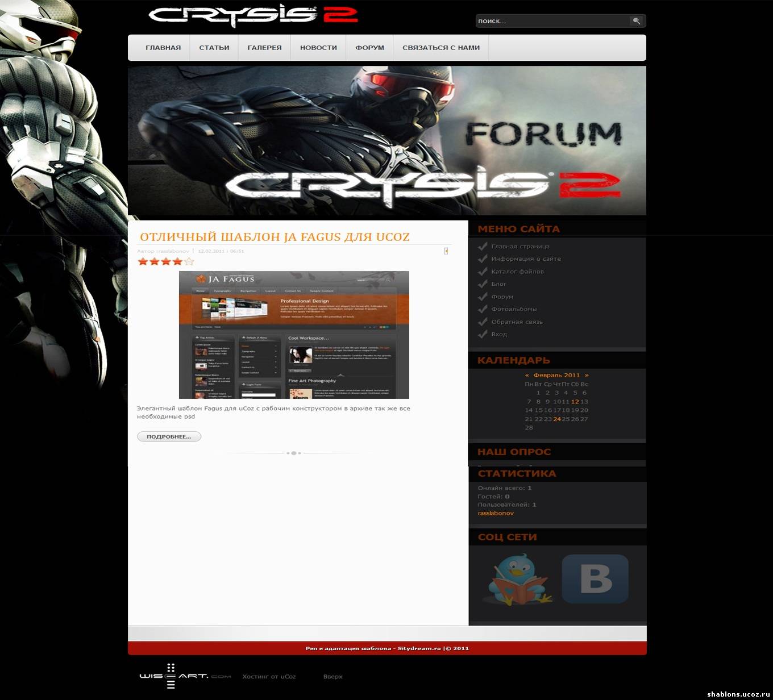Go to previous month in calendar
Screen dimensions: 773x700
(x=527, y=375)
